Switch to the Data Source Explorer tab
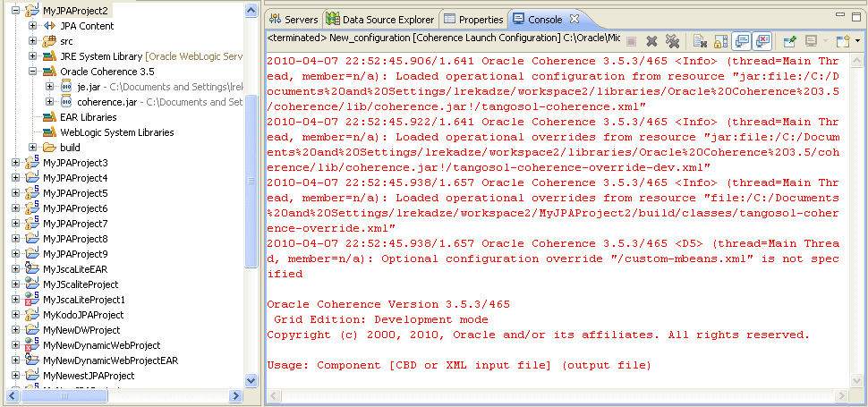This screenshot has width=868, height=407. click(380, 20)
